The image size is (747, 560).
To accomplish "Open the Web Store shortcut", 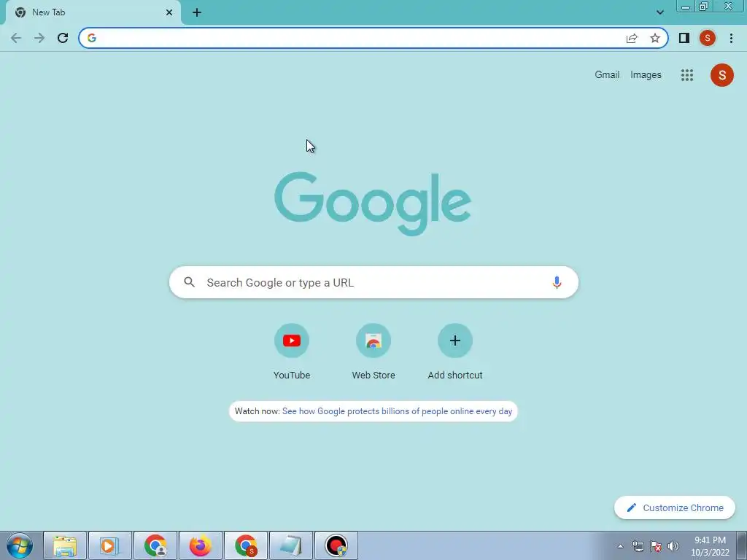I will [373, 351].
